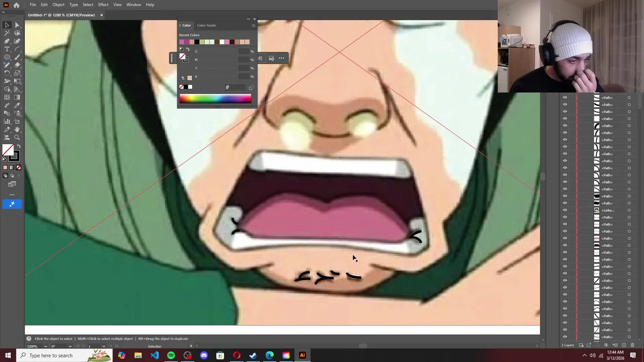Click the Windows search box
The image size is (644, 362).
click(63, 355)
